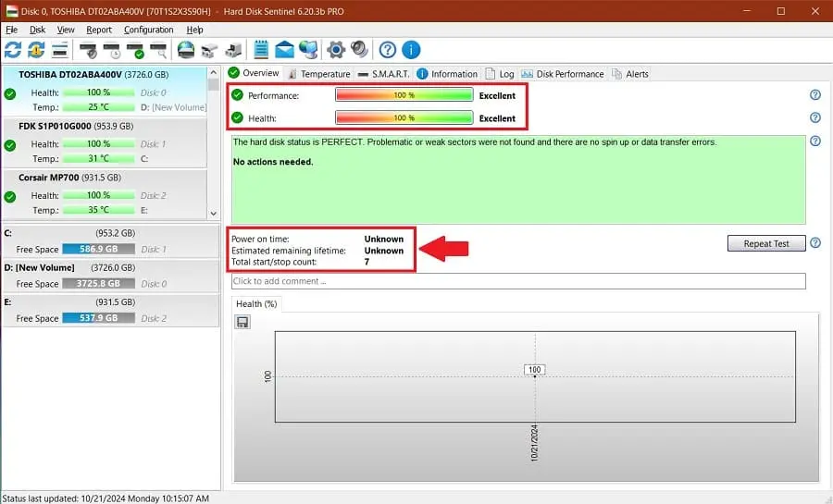This screenshot has width=833, height=504.
Task: Switch to the Alerts tab
Action: pyautogui.click(x=630, y=74)
